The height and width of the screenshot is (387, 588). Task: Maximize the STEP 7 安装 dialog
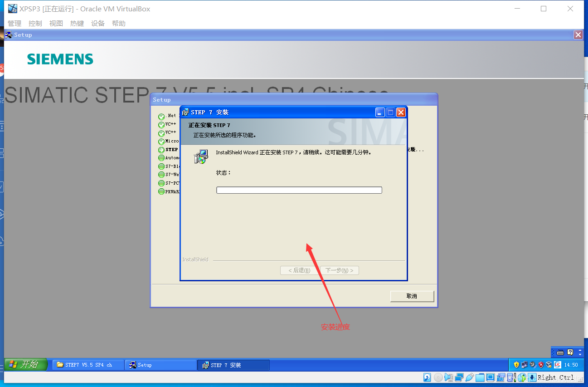pyautogui.click(x=390, y=112)
